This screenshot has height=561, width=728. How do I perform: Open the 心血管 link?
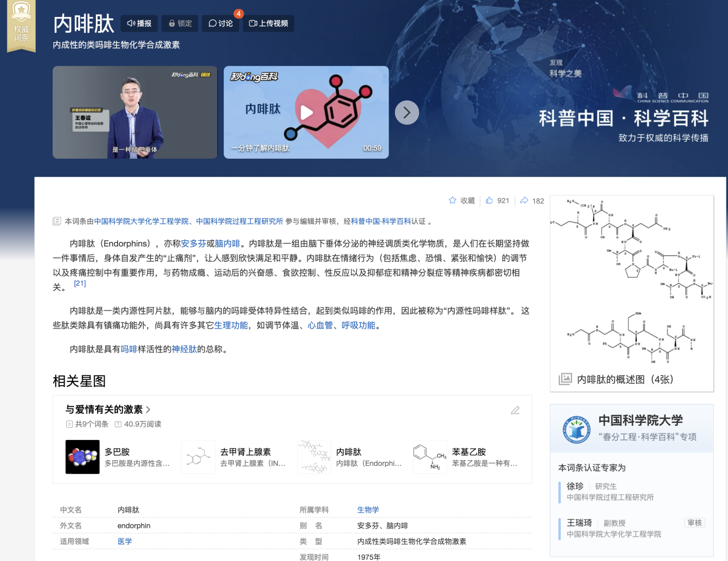coord(320,325)
